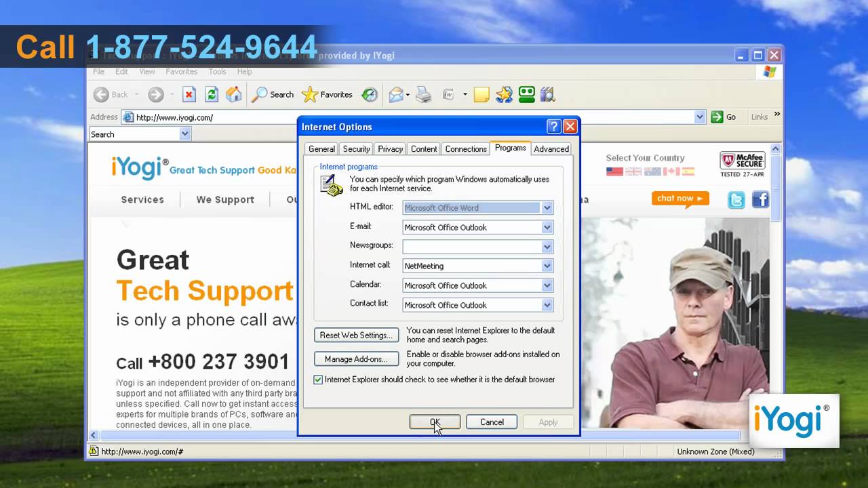Stop page loading with the red X icon

coord(189,95)
